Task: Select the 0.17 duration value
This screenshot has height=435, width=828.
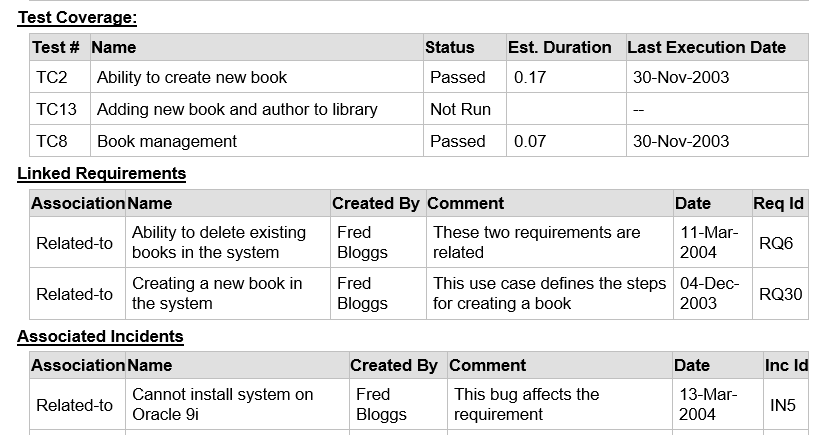Action: click(530, 77)
